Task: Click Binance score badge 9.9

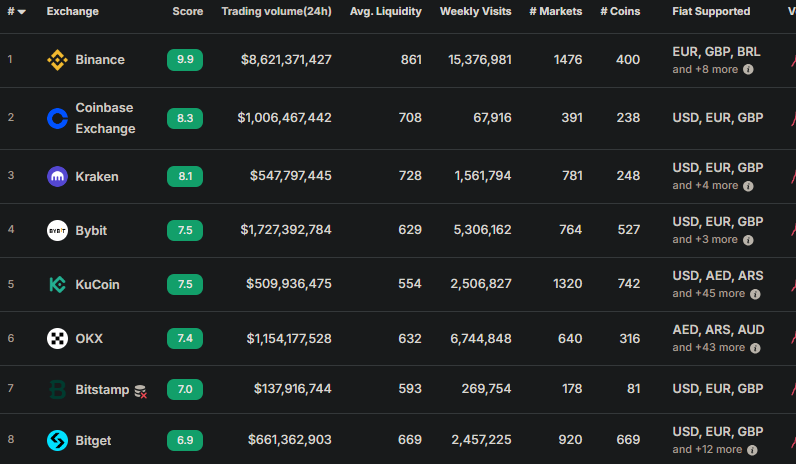Action: (x=185, y=59)
